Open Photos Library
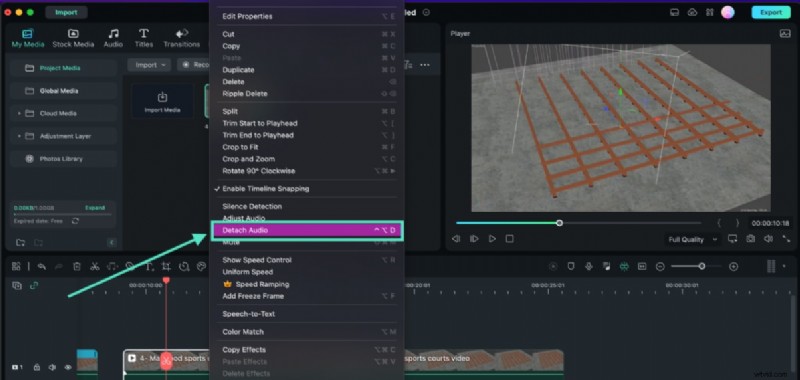This screenshot has height=380, width=800. point(63,159)
